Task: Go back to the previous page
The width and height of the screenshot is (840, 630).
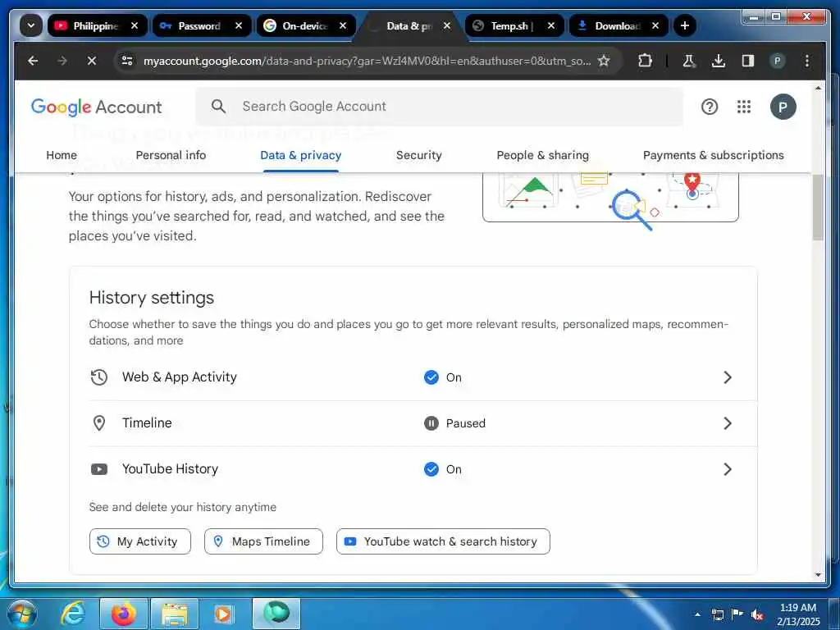Action: pos(33,61)
